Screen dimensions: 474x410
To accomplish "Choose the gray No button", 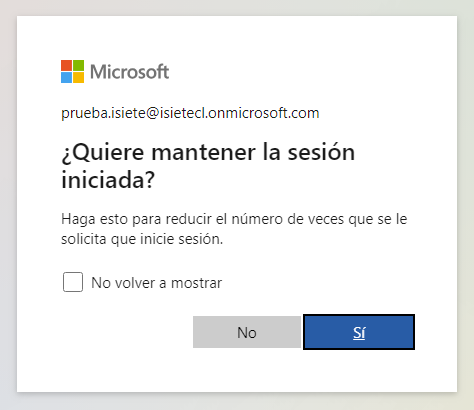I will (247, 332).
